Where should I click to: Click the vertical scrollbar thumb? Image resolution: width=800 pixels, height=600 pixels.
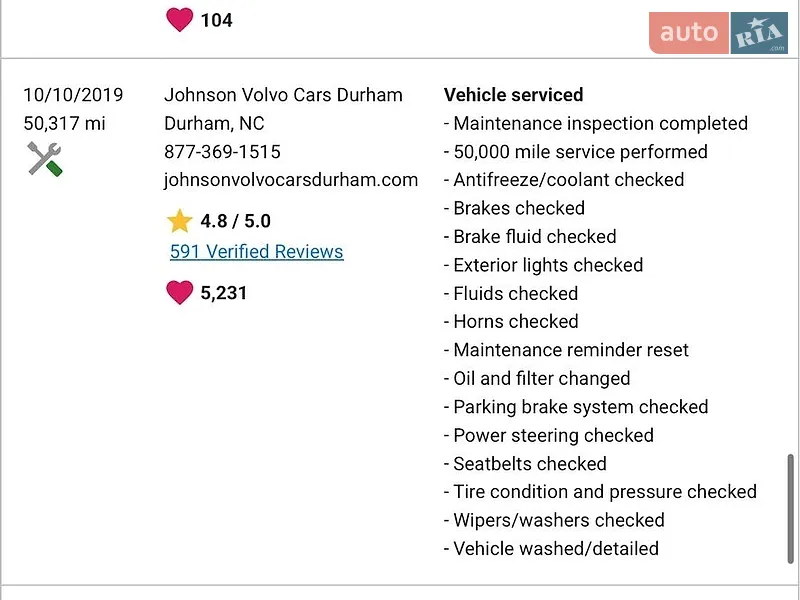click(791, 508)
